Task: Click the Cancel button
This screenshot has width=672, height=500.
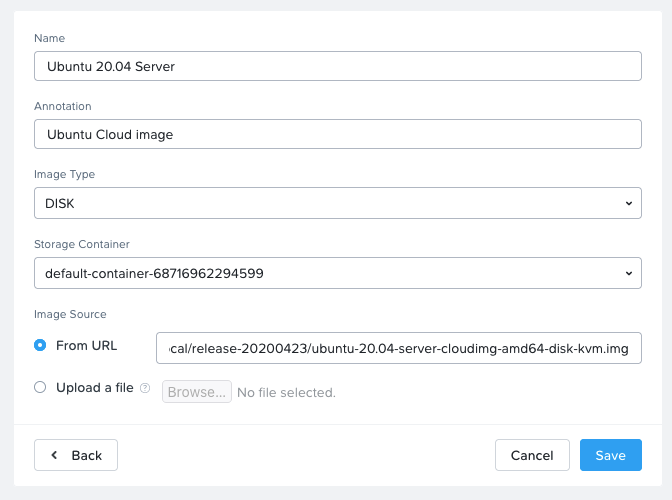Action: click(532, 455)
